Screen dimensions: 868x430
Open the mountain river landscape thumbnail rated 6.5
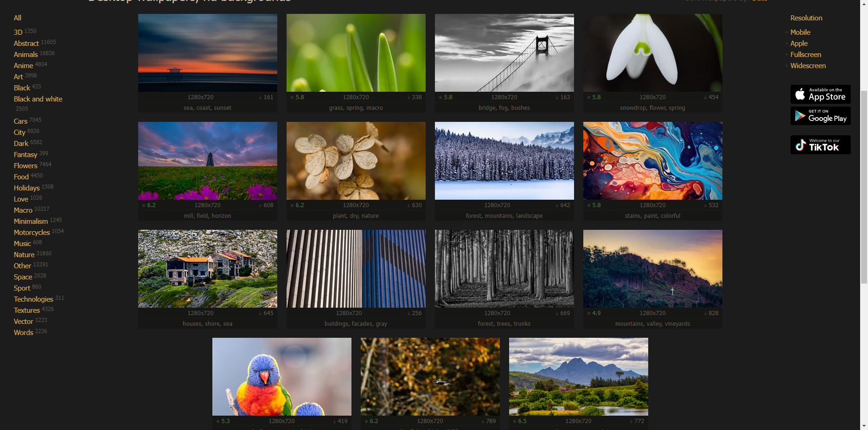[579, 377]
